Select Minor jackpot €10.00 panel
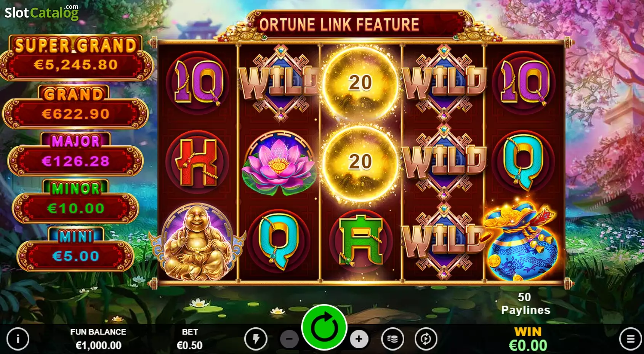The image size is (644, 354). tap(75, 201)
